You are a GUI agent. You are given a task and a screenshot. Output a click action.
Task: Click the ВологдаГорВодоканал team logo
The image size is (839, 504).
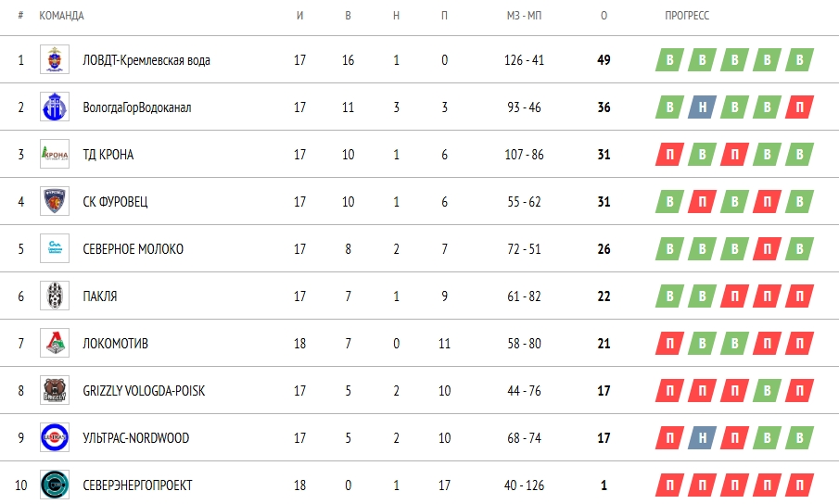(54, 107)
